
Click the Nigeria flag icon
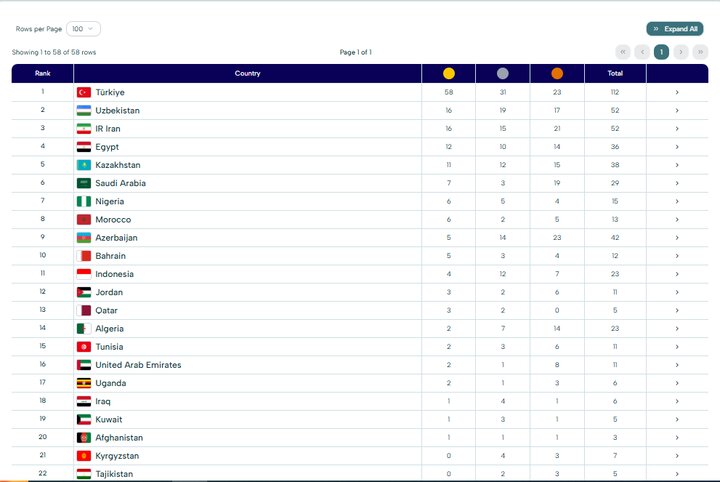coord(84,201)
